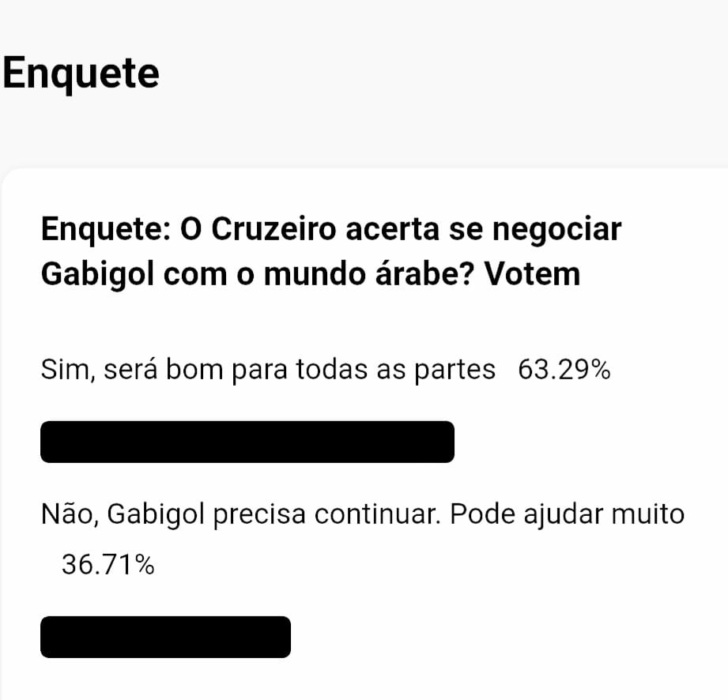
Task: Click the word "Cruzeiro" in the poll question
Action: 273,229
